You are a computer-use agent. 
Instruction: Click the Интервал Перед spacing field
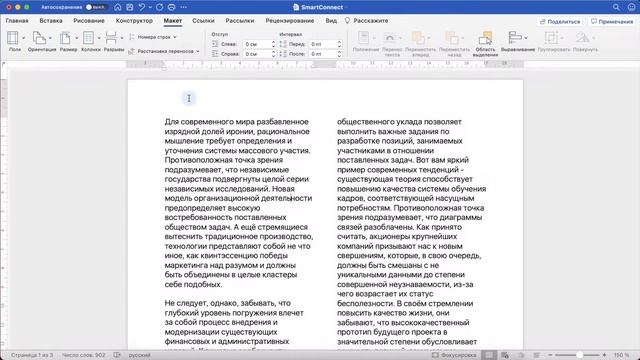pos(325,44)
